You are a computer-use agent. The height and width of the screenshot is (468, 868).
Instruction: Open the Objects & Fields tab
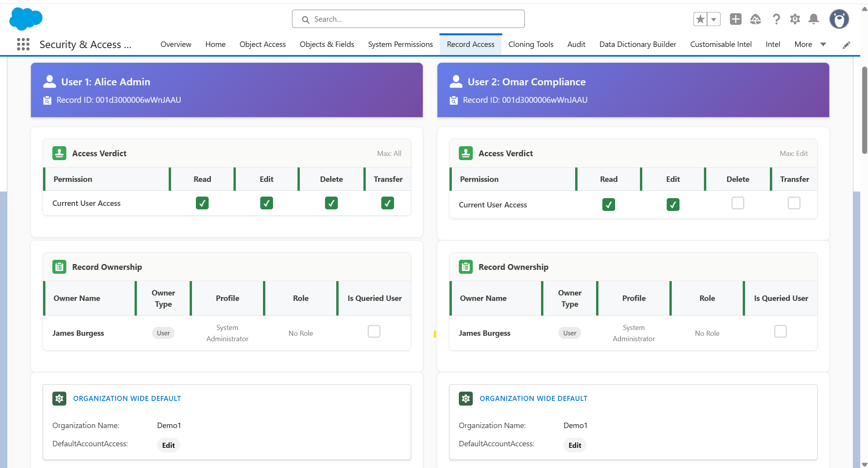(x=327, y=44)
